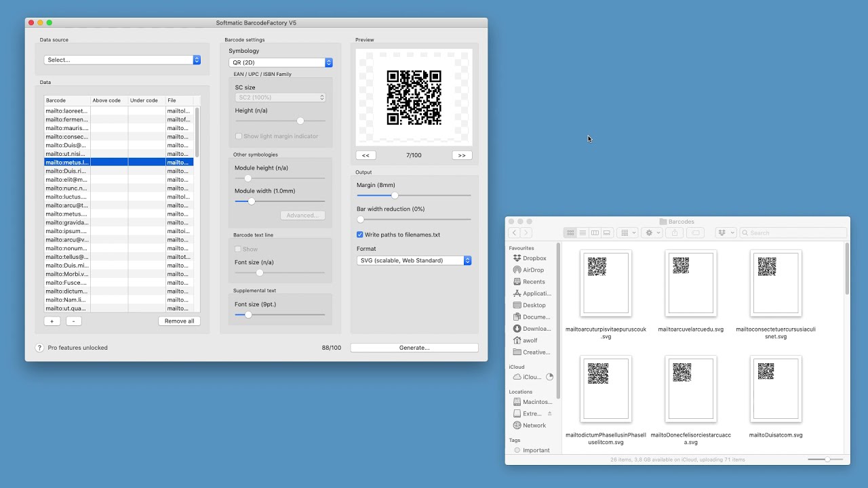Toggle Show light margin indicator checkbox

pos(239,136)
